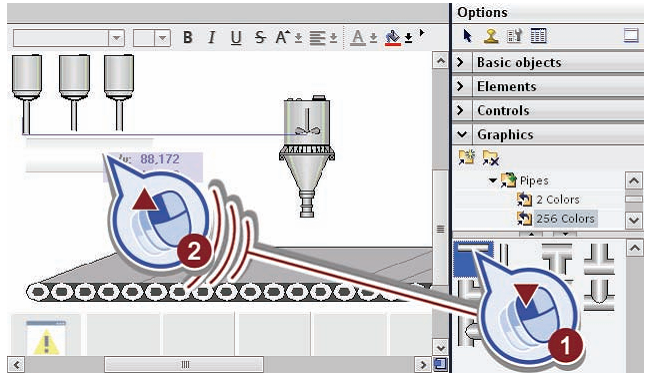Select the 256 Colors folder
The width and height of the screenshot is (648, 376).
point(557,218)
